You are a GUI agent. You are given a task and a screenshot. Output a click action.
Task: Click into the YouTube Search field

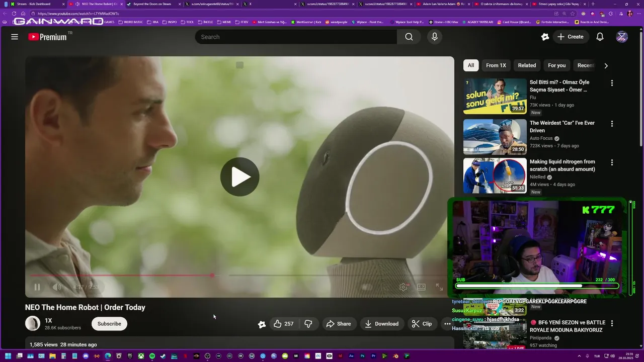click(296, 37)
